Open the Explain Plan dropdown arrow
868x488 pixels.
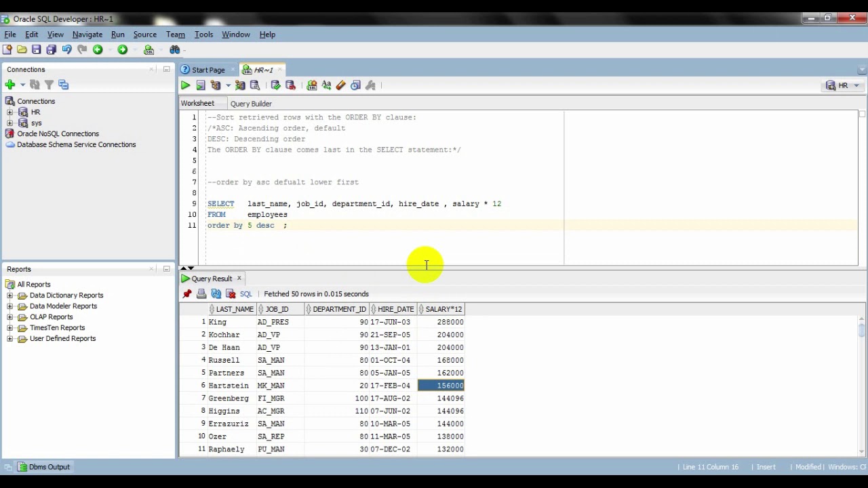click(228, 85)
